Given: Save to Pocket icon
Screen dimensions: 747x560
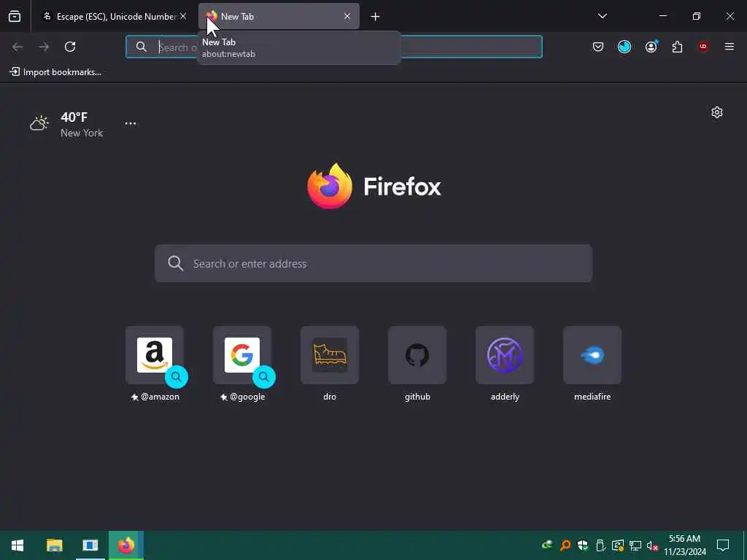Looking at the screenshot, I should 598,47.
